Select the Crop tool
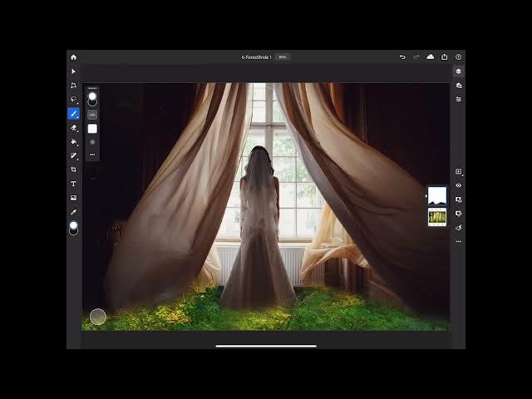This screenshot has height=399, width=532. (x=73, y=170)
